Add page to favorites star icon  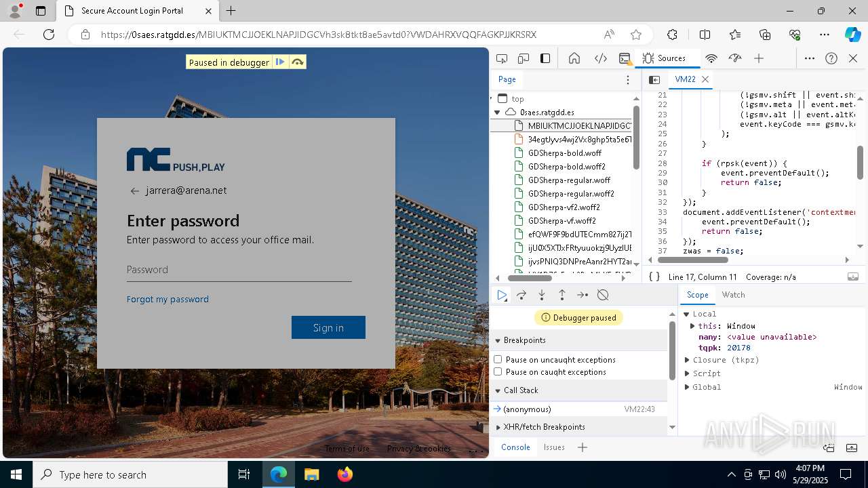tap(635, 35)
